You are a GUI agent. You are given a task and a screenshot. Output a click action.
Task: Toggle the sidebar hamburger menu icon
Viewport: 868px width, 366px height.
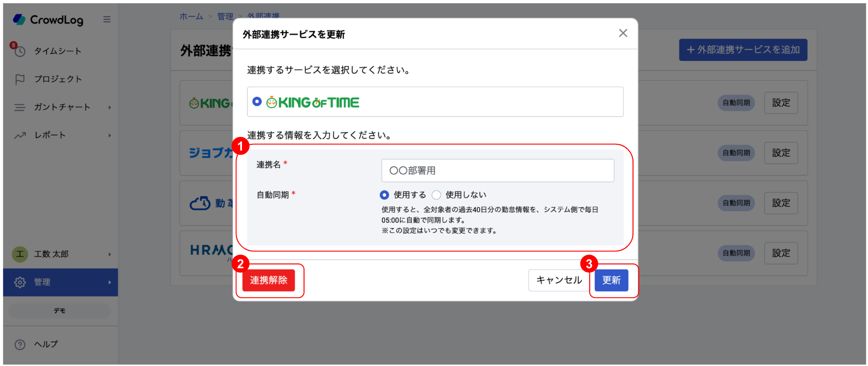[107, 19]
